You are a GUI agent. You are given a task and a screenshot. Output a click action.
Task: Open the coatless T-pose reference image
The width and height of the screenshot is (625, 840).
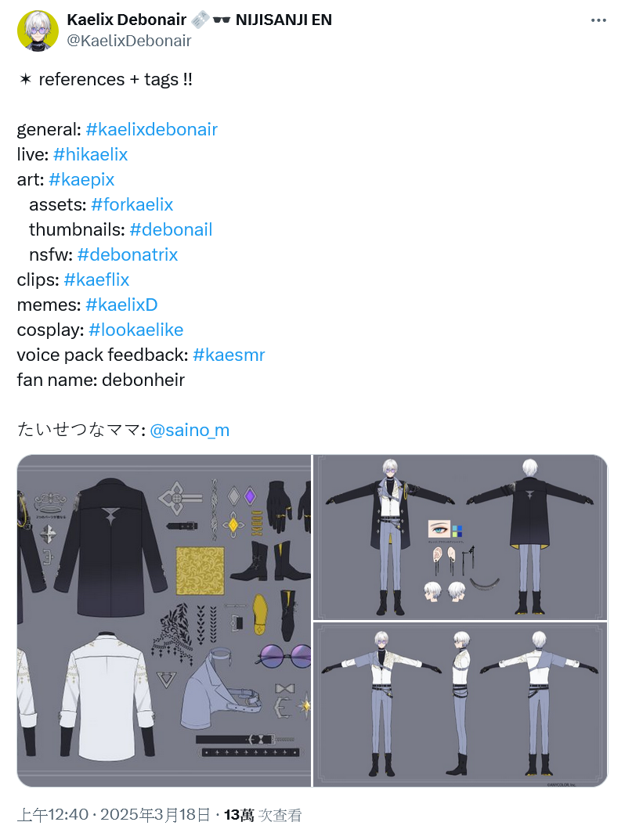pos(461,705)
